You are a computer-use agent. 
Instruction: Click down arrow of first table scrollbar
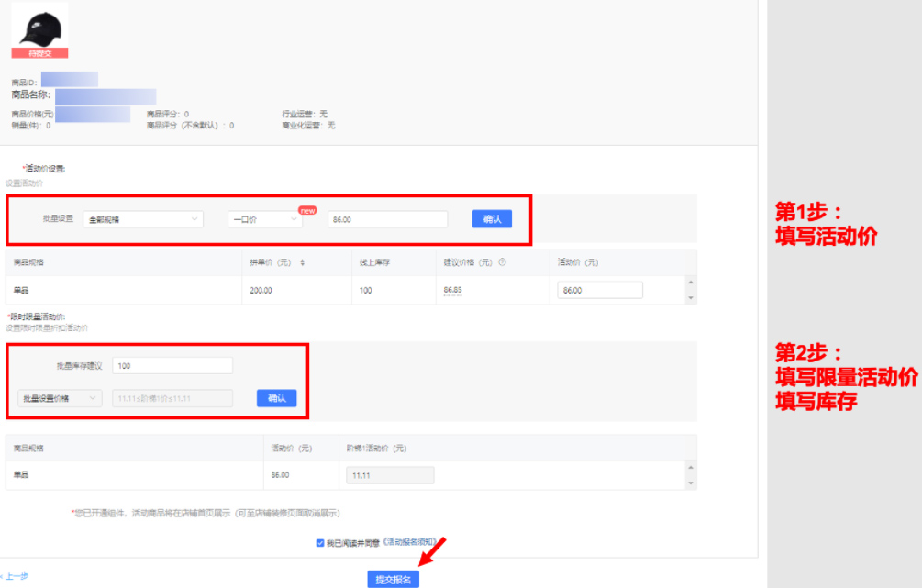(x=692, y=297)
